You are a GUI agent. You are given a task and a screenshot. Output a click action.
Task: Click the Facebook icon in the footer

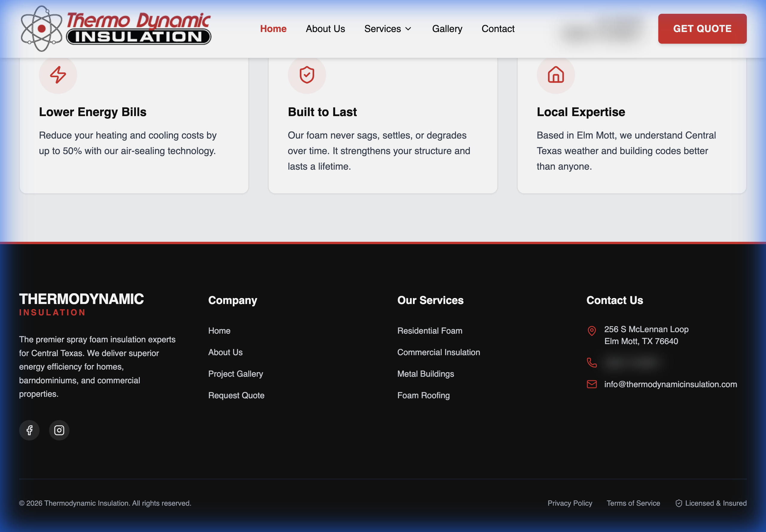[x=29, y=430]
